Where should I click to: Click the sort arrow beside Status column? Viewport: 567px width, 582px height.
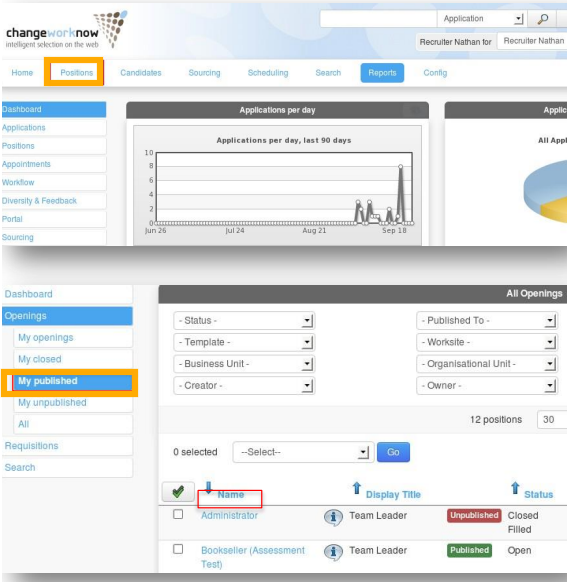pyautogui.click(x=515, y=488)
